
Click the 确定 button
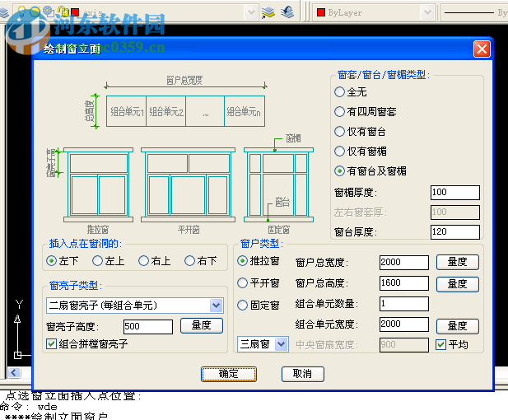pyautogui.click(x=229, y=374)
